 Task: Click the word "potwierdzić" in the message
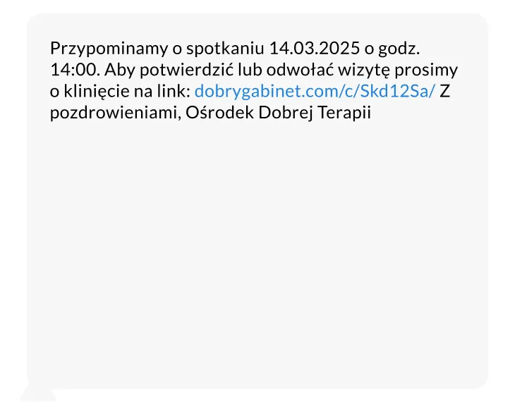click(x=178, y=70)
